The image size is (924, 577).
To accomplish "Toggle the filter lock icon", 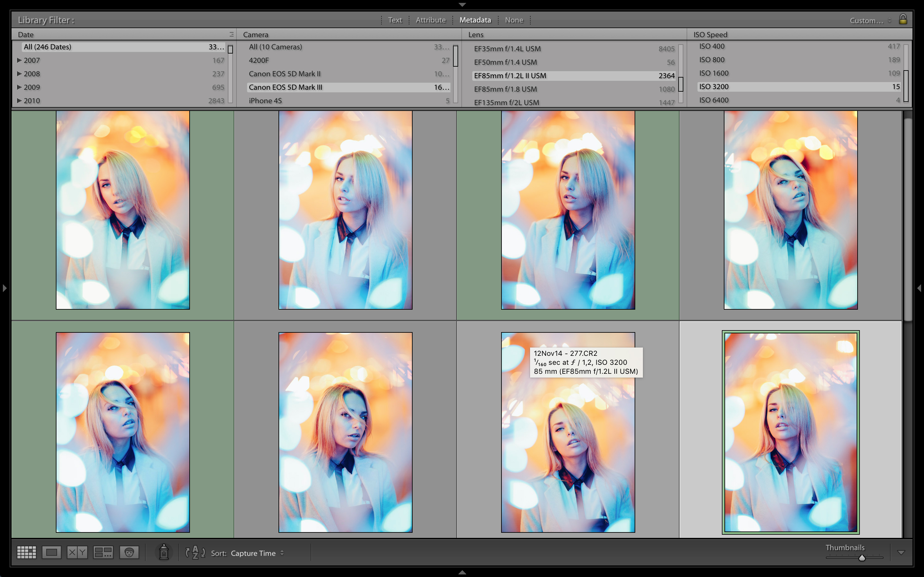I will tap(903, 19).
